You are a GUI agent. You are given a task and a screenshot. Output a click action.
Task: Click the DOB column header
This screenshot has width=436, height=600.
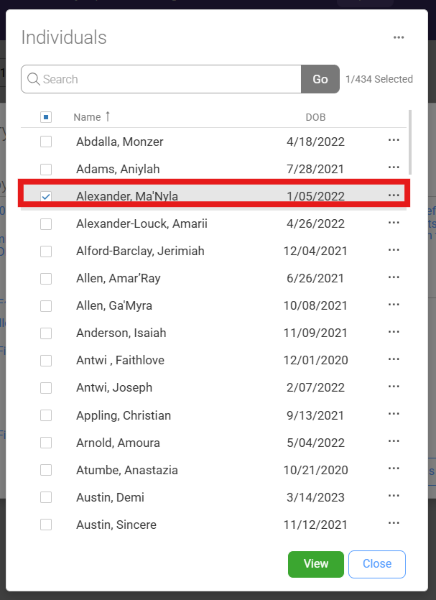[315, 117]
